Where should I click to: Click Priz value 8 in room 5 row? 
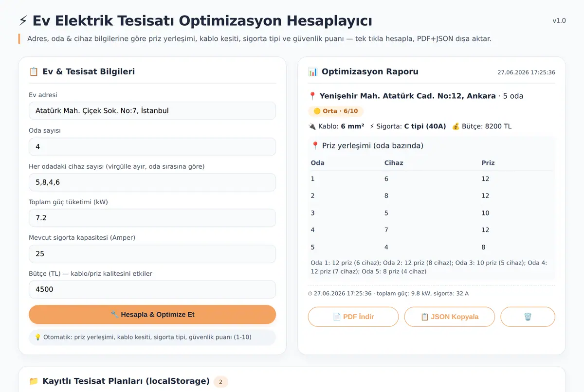(484, 247)
